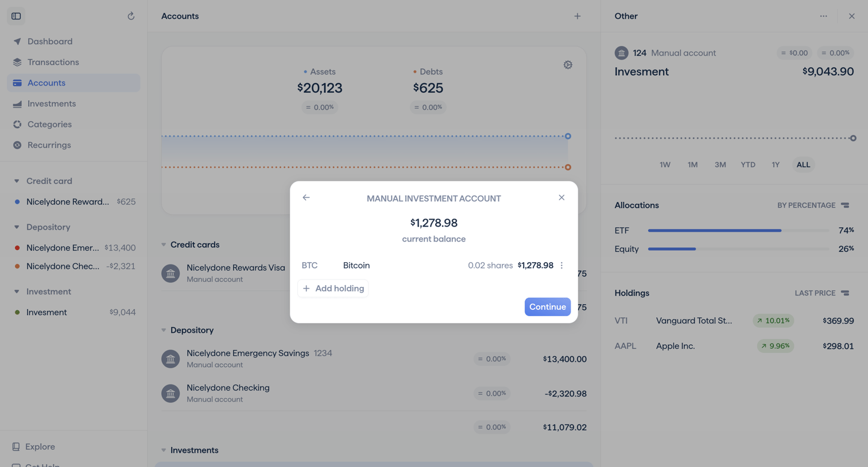Switch the chart to YTD range
The height and width of the screenshot is (467, 868).
tap(748, 165)
